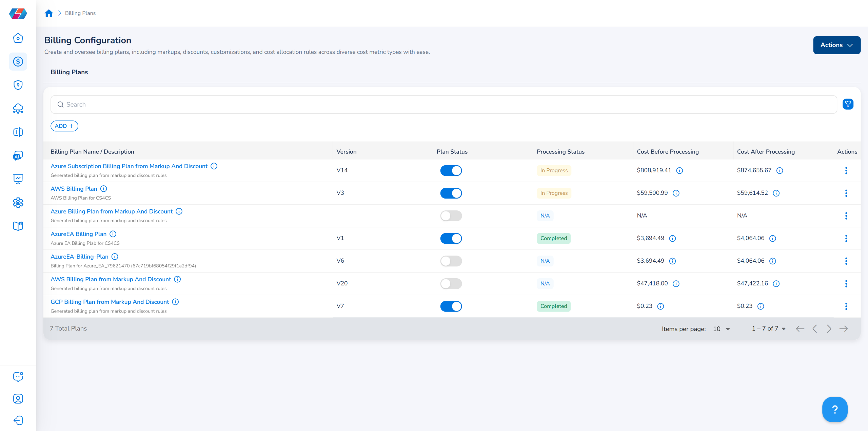Disable the AzureEA Billing Plan status toggle

[x=451, y=238]
